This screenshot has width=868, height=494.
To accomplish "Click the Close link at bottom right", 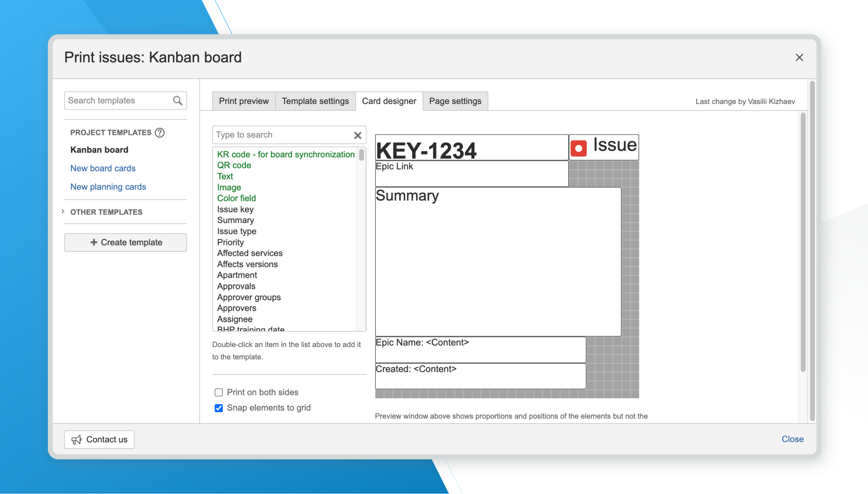I will [x=792, y=439].
